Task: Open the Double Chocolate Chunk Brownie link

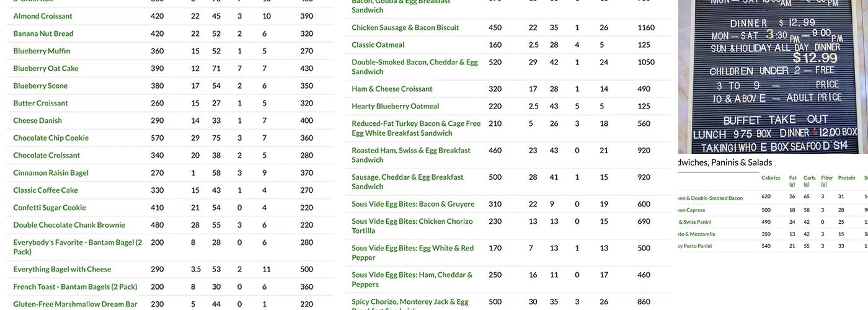Action: [69, 225]
